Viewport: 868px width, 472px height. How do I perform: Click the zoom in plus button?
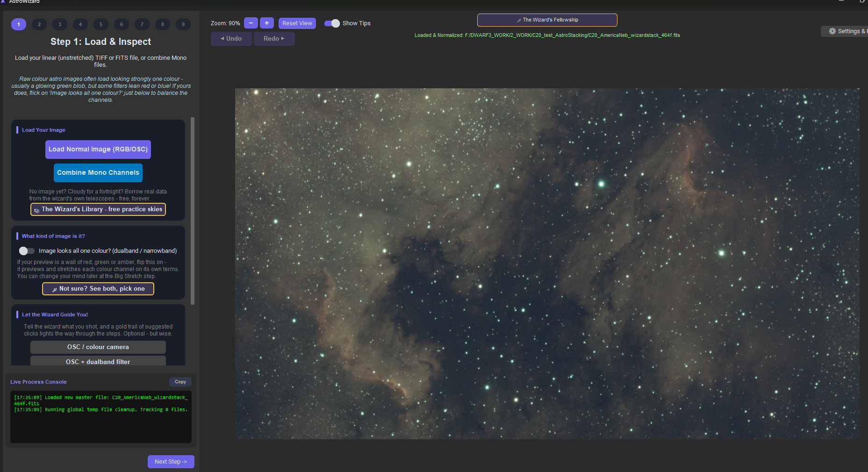pos(267,23)
